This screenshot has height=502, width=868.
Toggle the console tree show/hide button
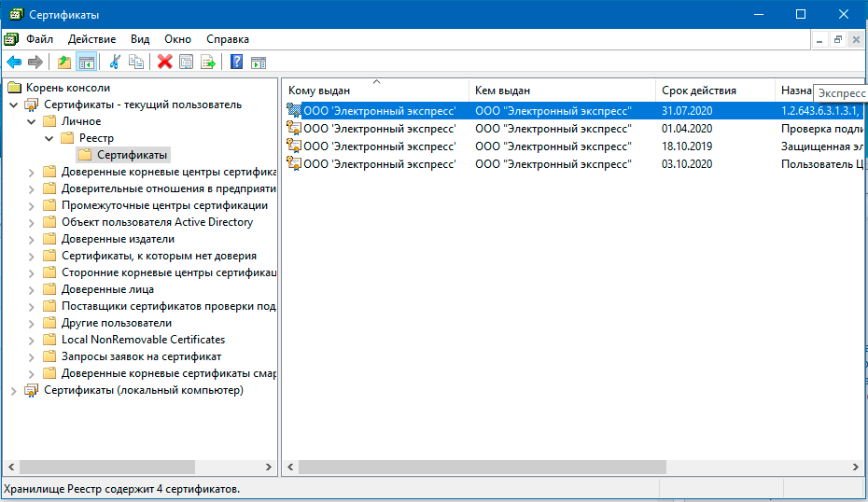[86, 63]
